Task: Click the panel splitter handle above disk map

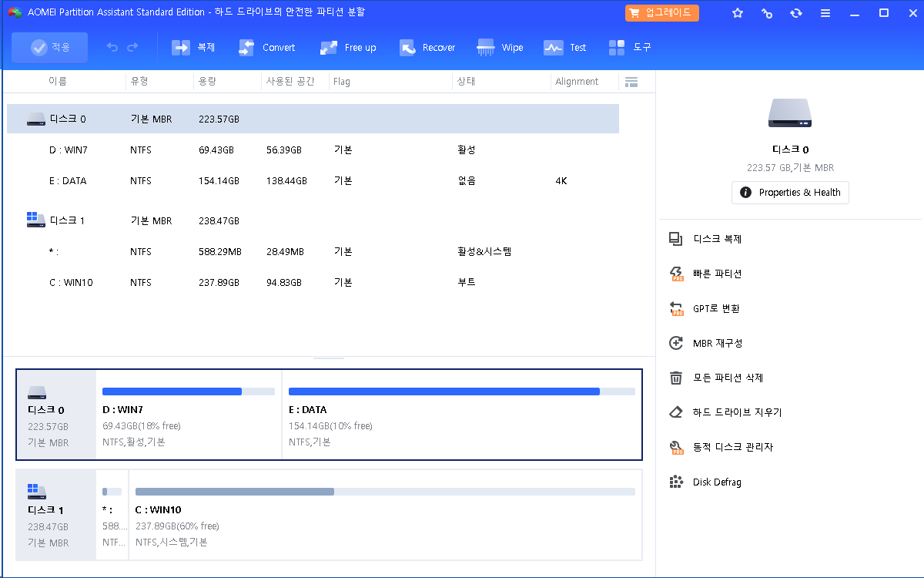Action: [329, 358]
